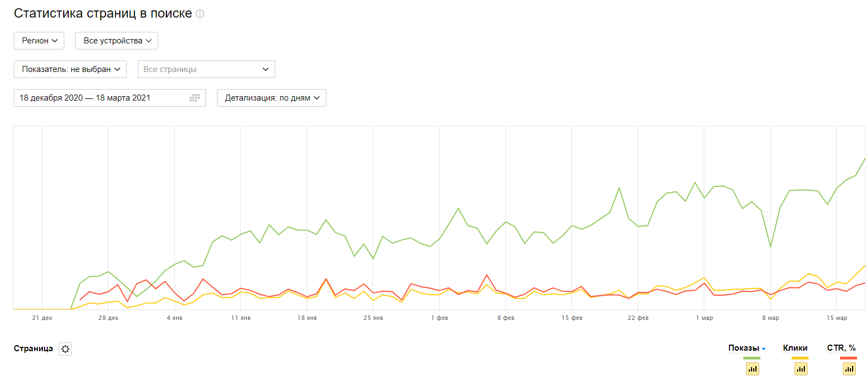Sort by the CTR, % column header

[841, 348]
